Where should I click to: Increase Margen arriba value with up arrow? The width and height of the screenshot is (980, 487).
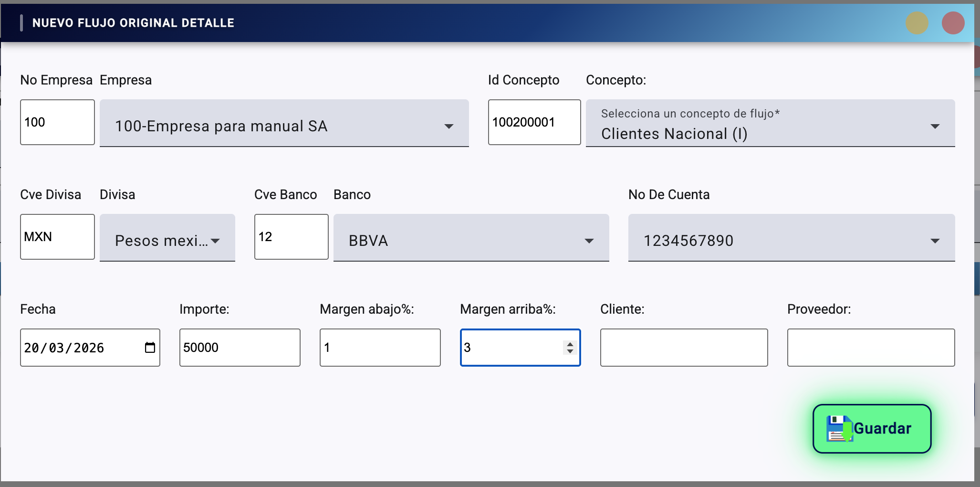570,344
